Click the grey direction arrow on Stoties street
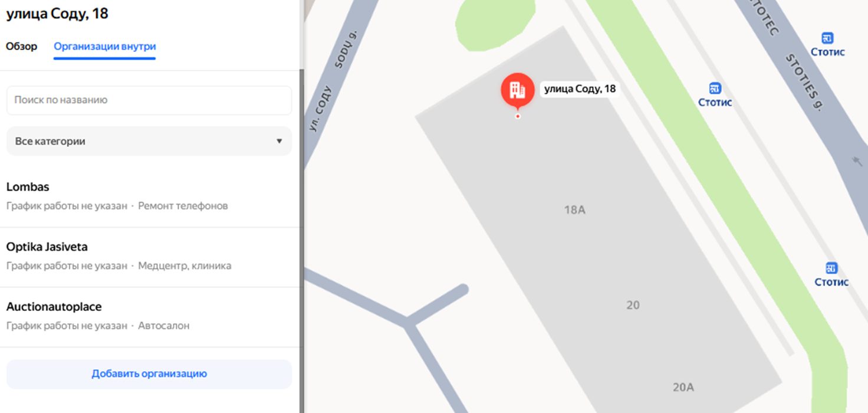The height and width of the screenshot is (413, 868). coord(857,160)
